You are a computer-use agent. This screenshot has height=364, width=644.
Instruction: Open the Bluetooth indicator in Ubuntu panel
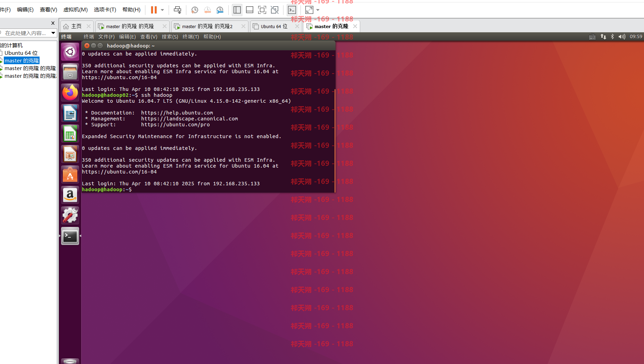[x=612, y=36]
